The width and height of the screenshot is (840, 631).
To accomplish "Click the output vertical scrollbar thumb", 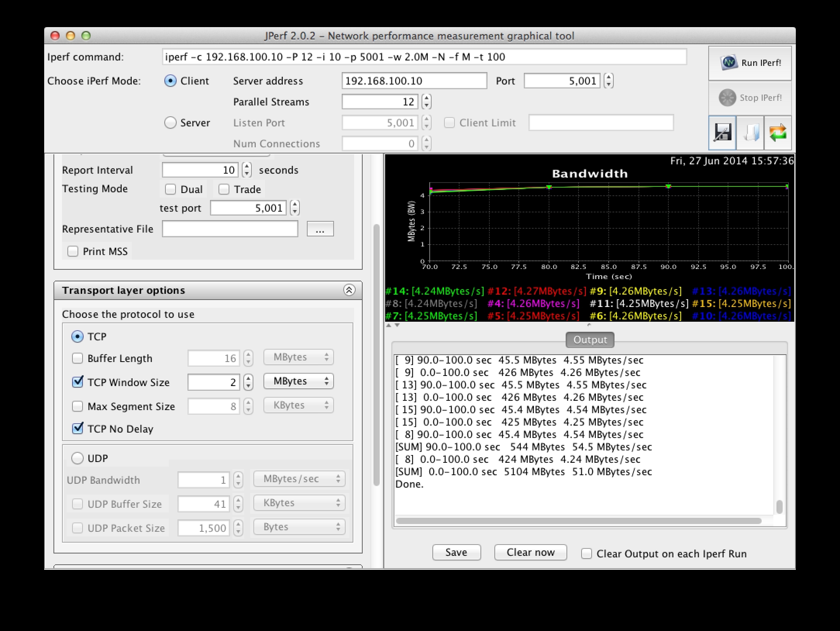I will point(779,506).
